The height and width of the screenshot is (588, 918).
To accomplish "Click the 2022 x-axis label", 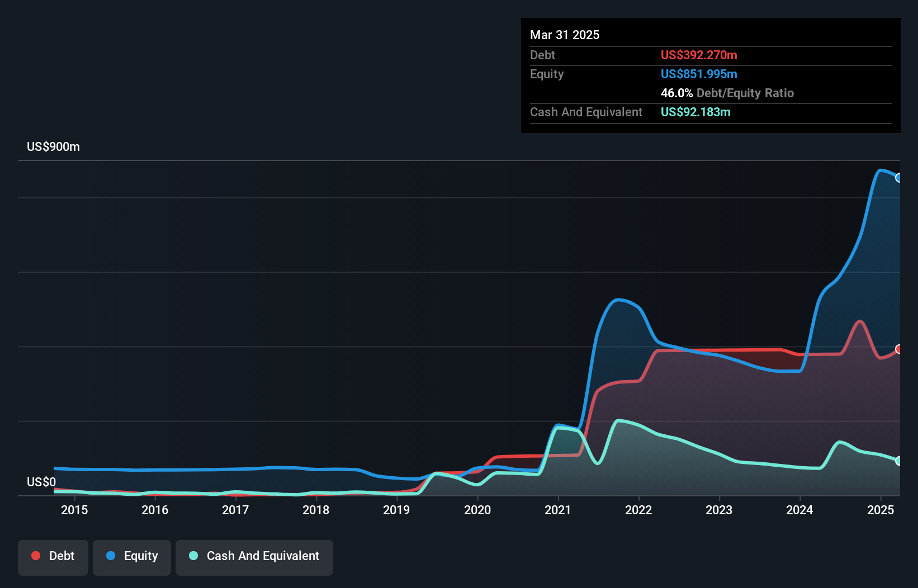I will tap(638, 510).
